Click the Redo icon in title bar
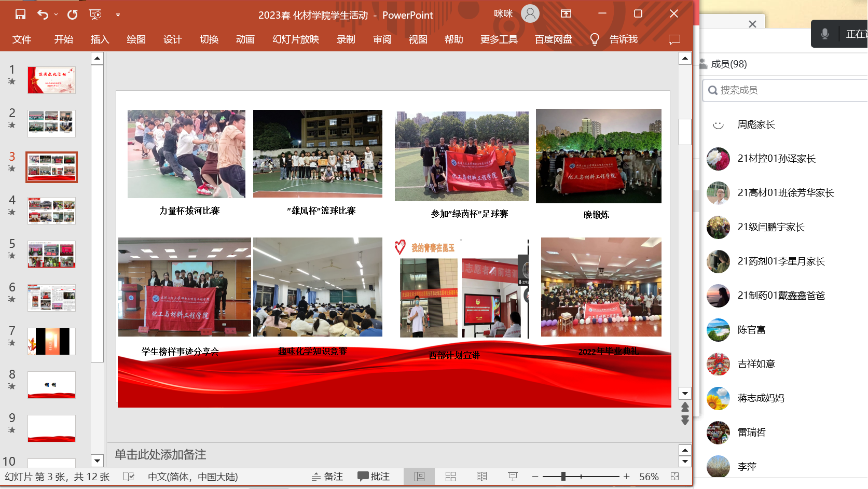Screen dimensions: 868x489 click(x=73, y=15)
